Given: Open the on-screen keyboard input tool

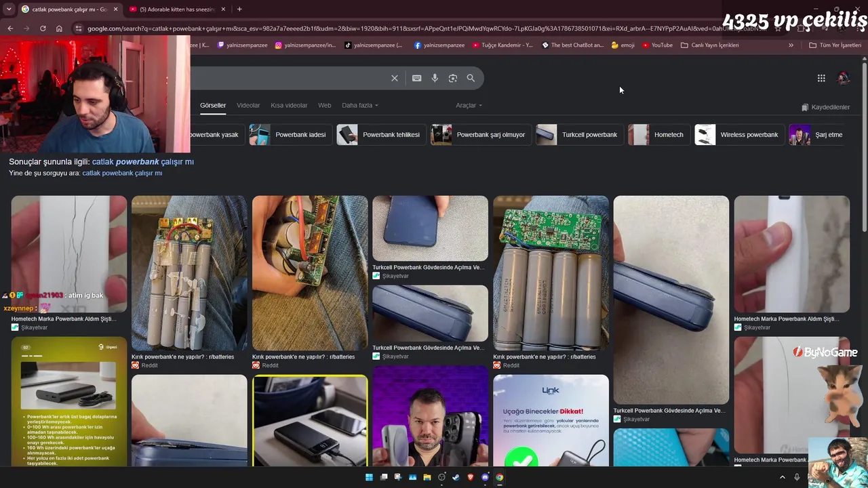Looking at the screenshot, I should coord(416,78).
